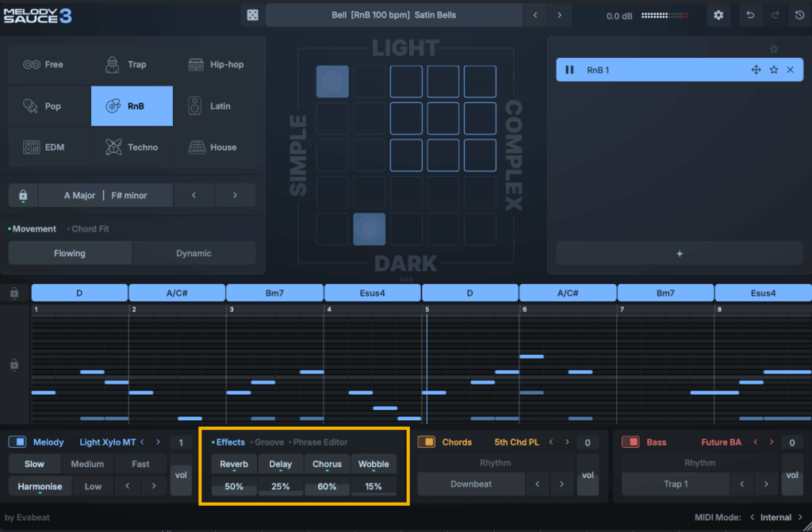Click the star icon above the RnB 1 row
This screenshot has height=532, width=812.
(774, 49)
